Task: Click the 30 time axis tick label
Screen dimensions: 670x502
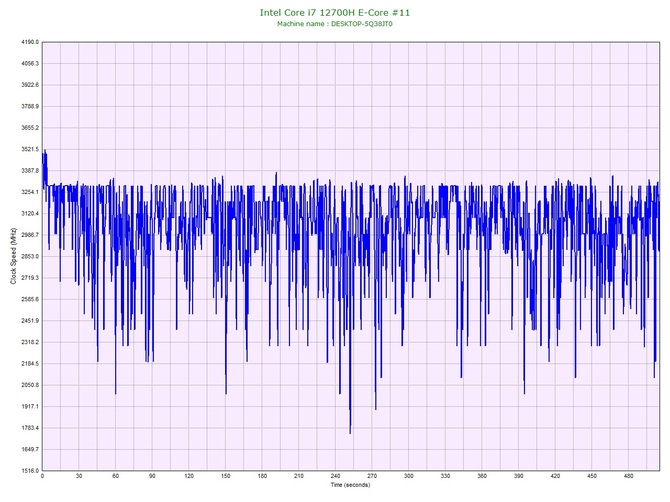Action: click(x=79, y=476)
